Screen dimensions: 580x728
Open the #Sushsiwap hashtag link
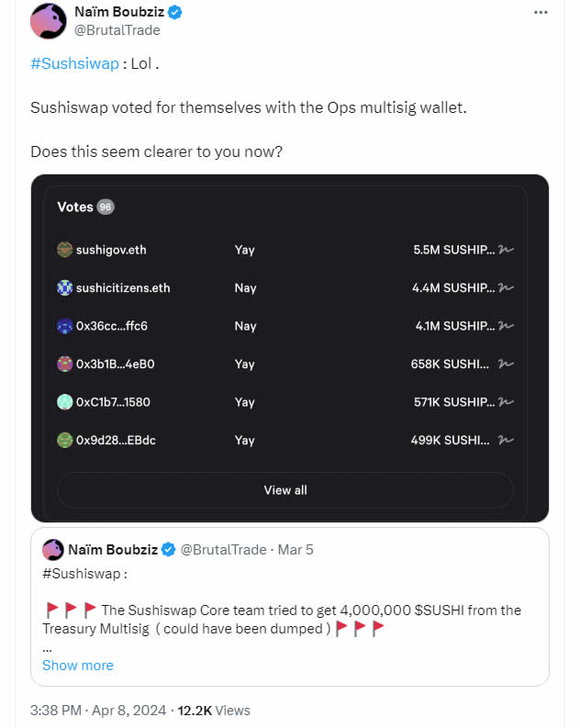(74, 64)
